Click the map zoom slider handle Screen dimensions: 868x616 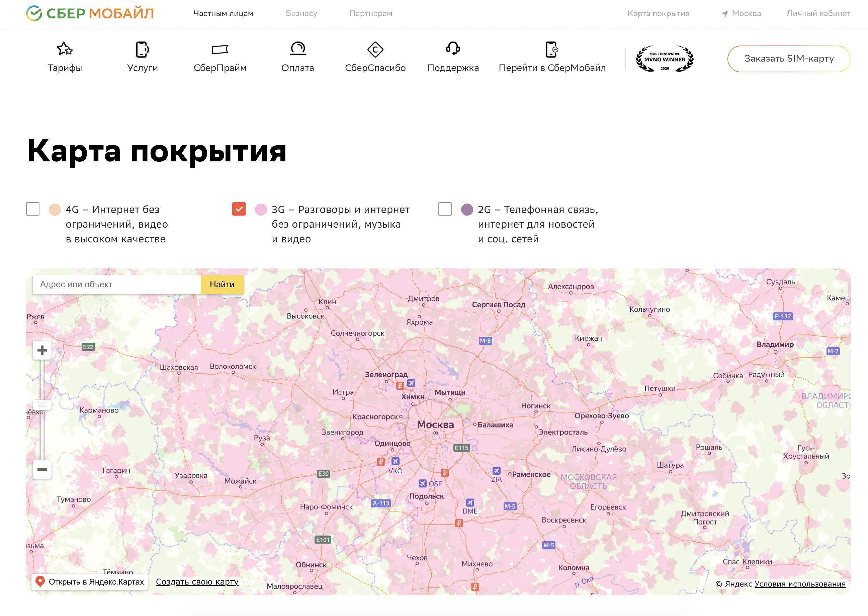[x=42, y=405]
